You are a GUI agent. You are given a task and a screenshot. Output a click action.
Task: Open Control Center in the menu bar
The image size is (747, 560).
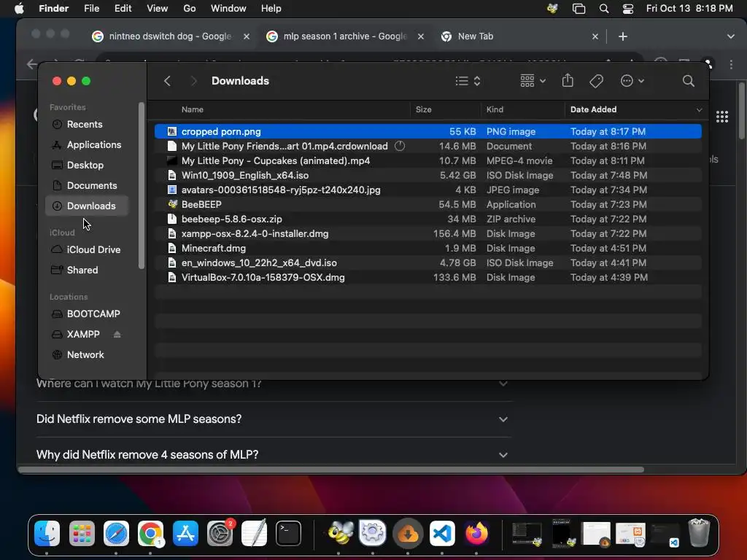[x=628, y=9]
